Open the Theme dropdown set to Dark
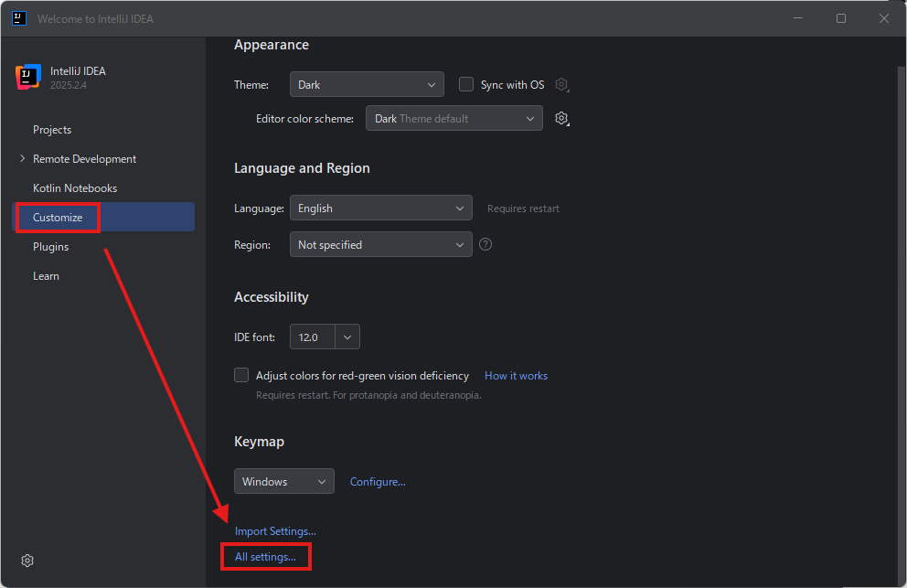 367,84
